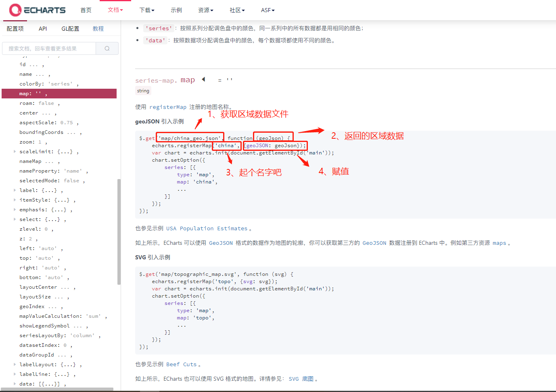Expand the emphasis option

click(x=15, y=209)
